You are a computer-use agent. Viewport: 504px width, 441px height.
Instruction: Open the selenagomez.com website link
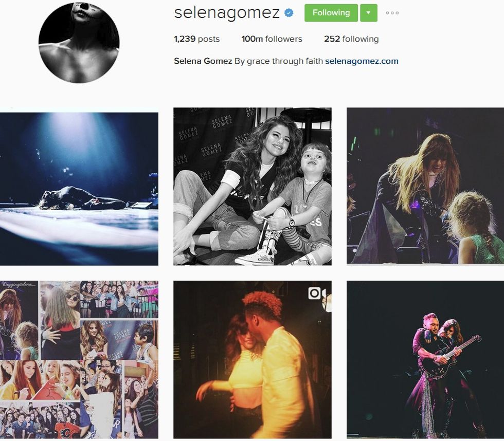(x=362, y=61)
